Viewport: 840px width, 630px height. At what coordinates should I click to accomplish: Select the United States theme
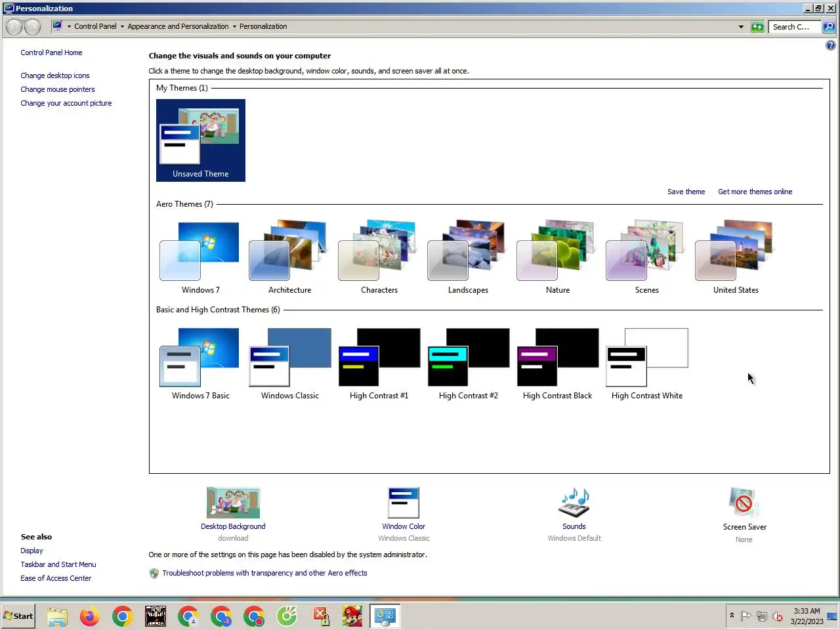pyautogui.click(x=736, y=259)
